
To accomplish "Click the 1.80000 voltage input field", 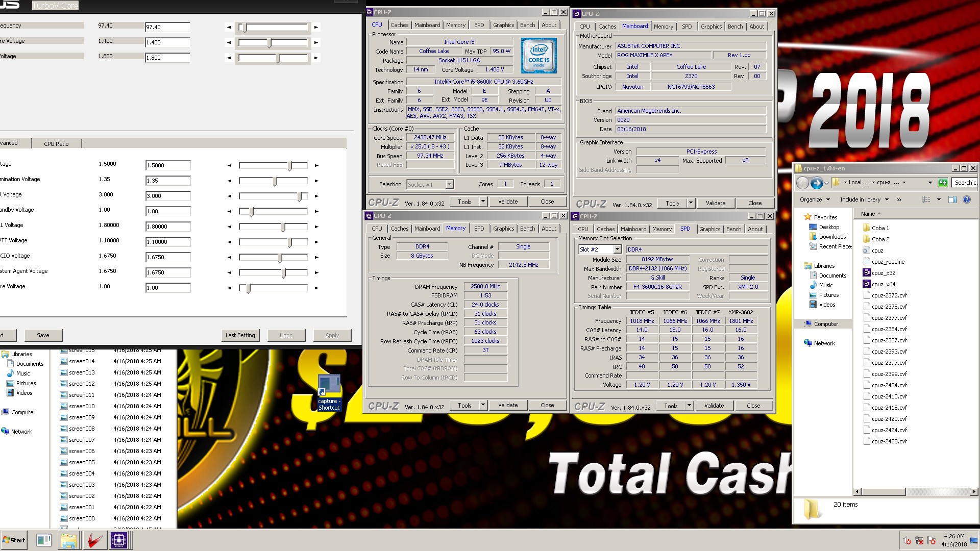I will [x=168, y=227].
